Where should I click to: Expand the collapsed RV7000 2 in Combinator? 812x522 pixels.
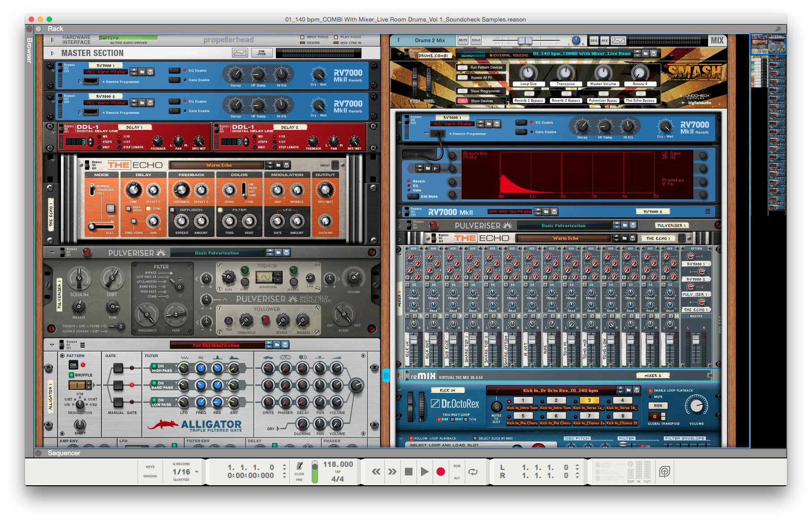point(400,211)
